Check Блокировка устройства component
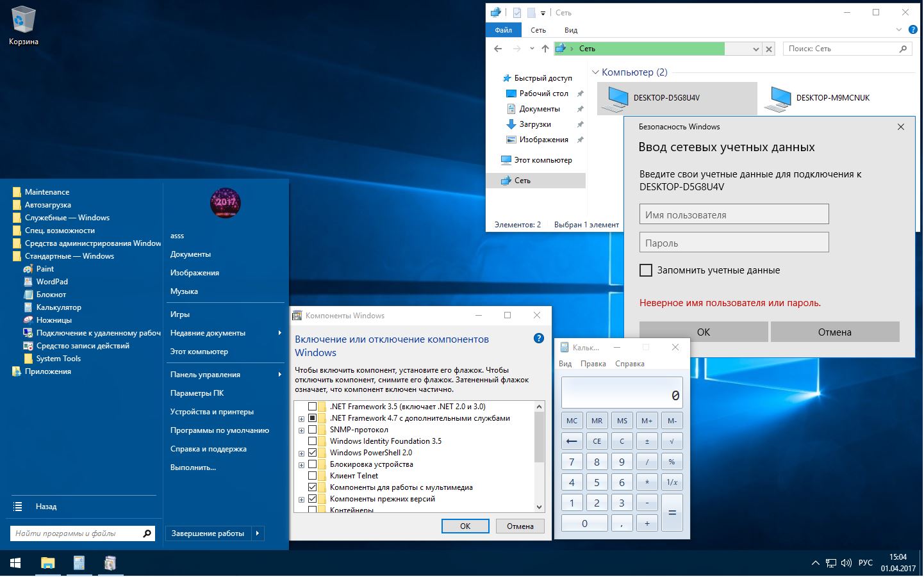 point(313,464)
